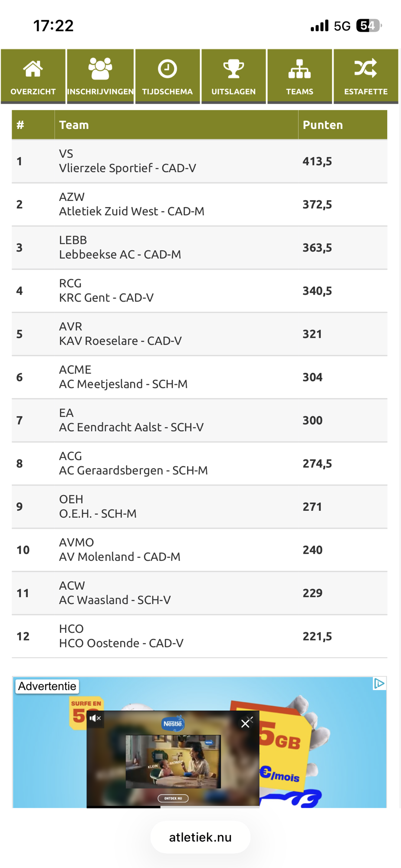This screenshot has width=401, height=868.
Task: Open HCO Oostende - CAD-V row
Action: pos(199,636)
